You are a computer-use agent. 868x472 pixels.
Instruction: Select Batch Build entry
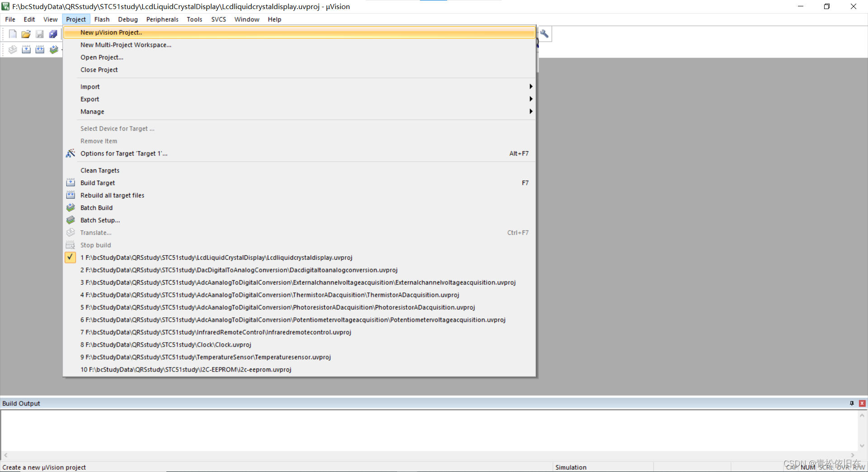(299, 208)
